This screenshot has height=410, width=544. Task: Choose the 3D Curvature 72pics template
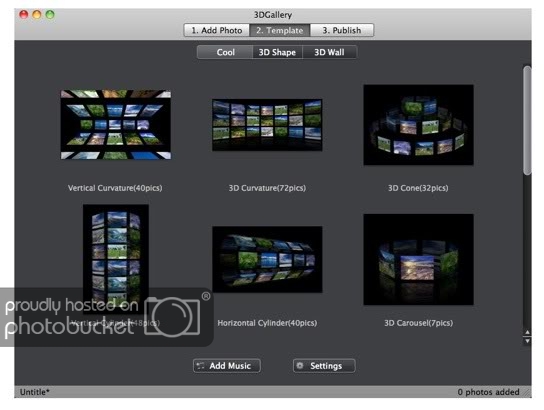(x=267, y=125)
